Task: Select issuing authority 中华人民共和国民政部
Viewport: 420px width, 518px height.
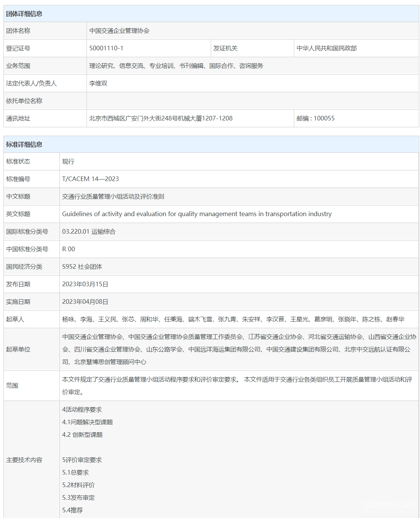Action: (327, 48)
